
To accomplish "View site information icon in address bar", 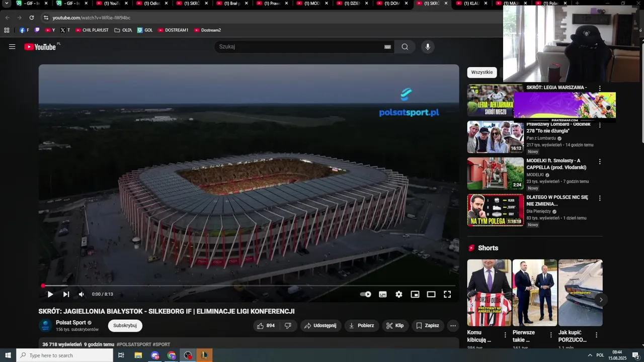I will [46, 18].
